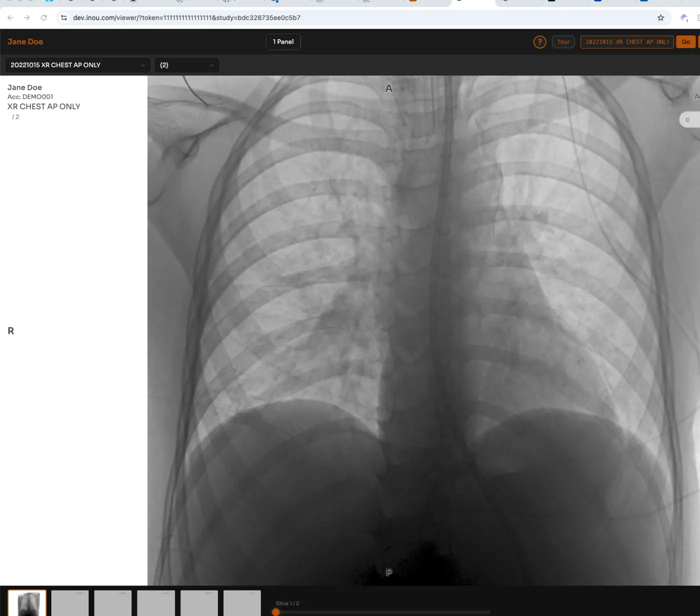The width and height of the screenshot is (700, 616).
Task: Click the browser reload icon
Action: (x=44, y=17)
